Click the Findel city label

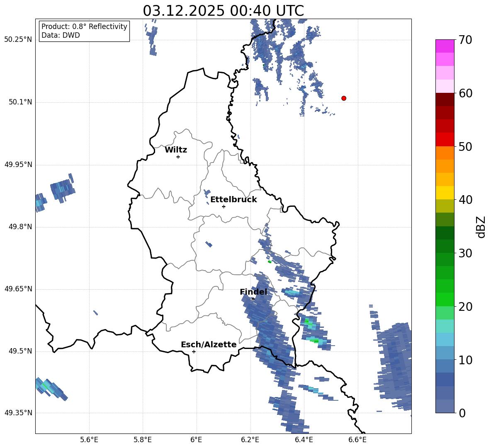point(253,292)
